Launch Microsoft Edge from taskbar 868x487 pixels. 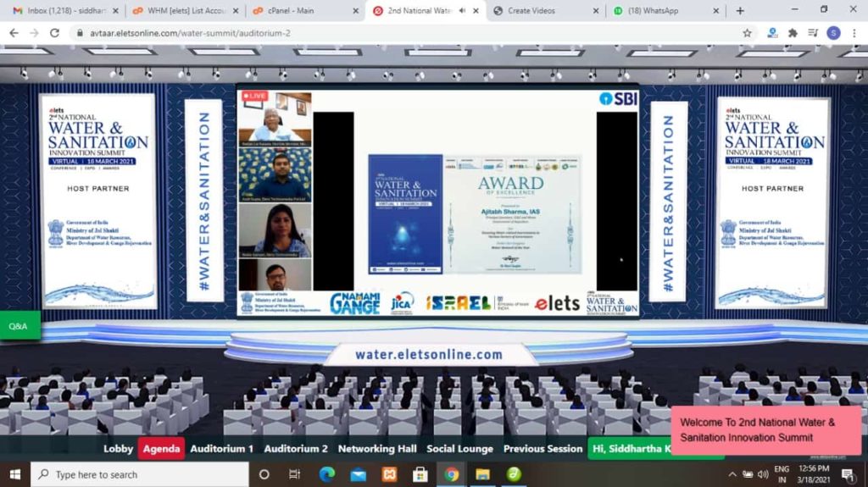pyautogui.click(x=326, y=474)
